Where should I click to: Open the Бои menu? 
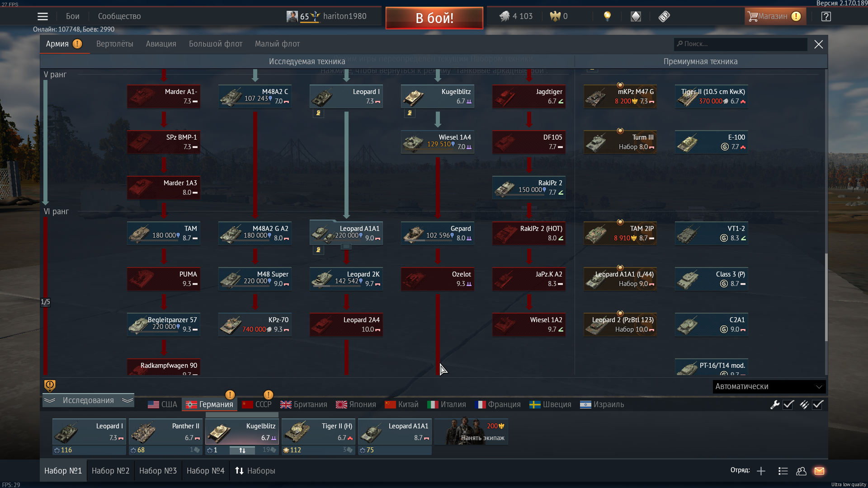[x=72, y=16]
